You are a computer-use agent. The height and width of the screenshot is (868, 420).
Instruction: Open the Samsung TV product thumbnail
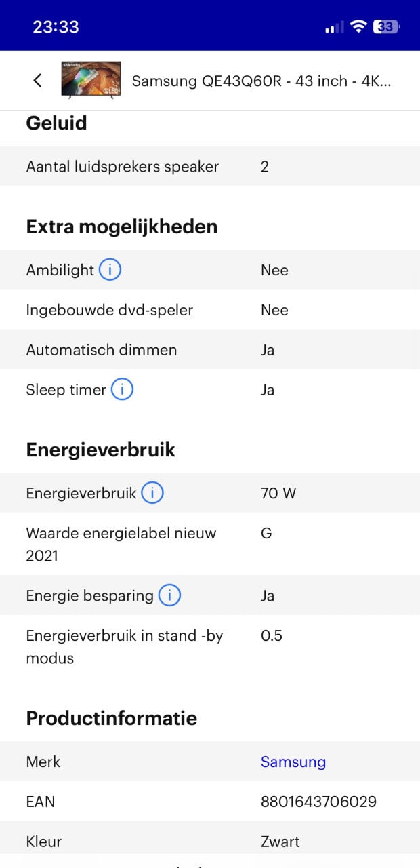click(x=91, y=80)
